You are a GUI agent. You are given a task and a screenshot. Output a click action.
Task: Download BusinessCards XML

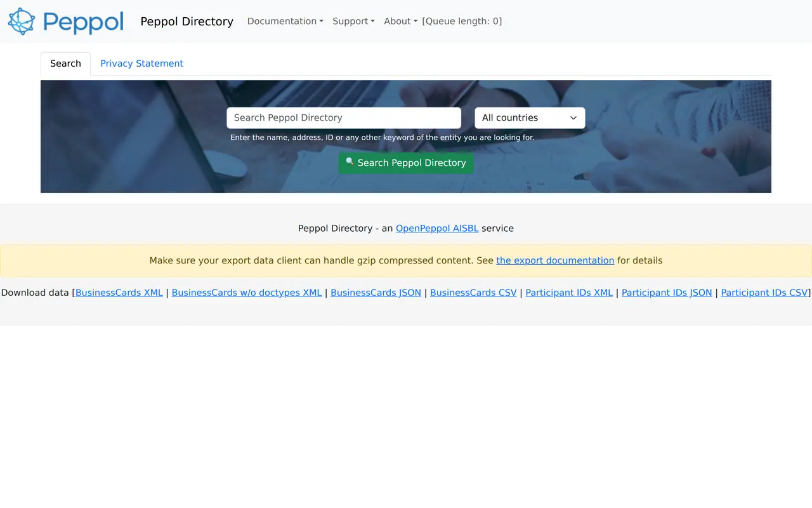coord(119,293)
